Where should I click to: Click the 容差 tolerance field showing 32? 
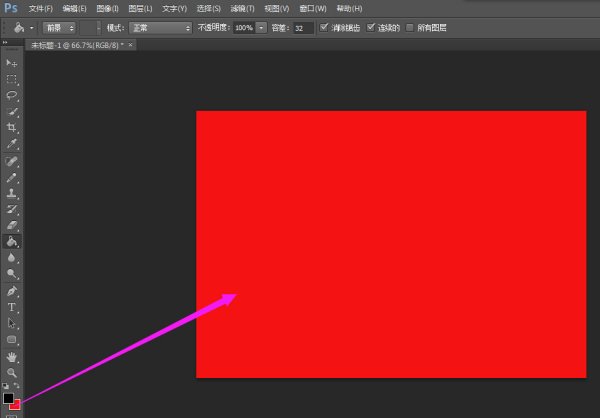(303, 28)
